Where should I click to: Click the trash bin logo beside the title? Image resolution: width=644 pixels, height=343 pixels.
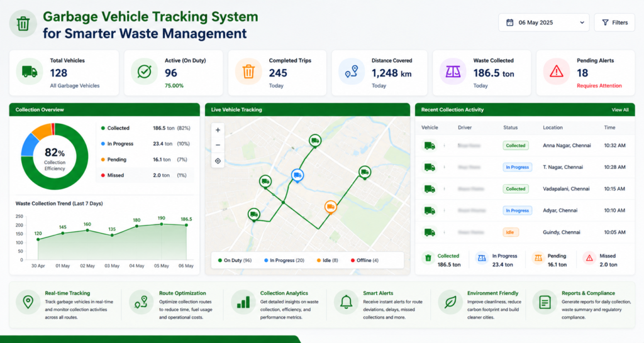pyautogui.click(x=23, y=24)
